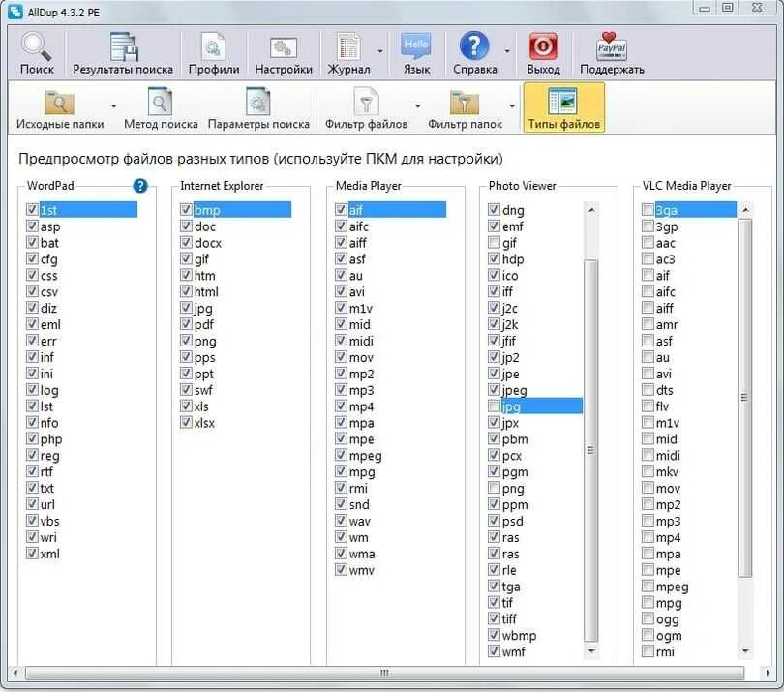Check the flv checkbox in VLC Media Player
Viewport: 784px width, 692px height.
click(x=648, y=406)
